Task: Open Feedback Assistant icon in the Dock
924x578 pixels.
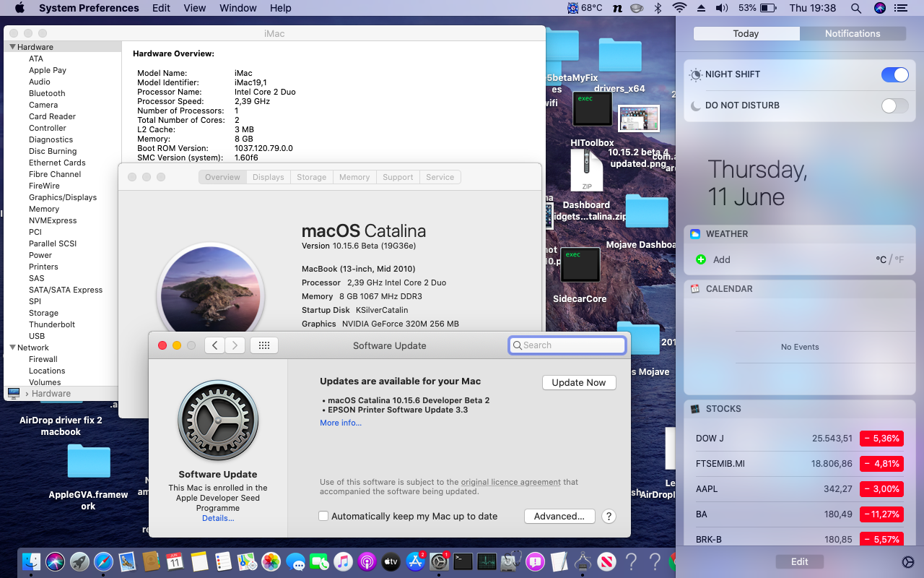Action: coord(535,561)
